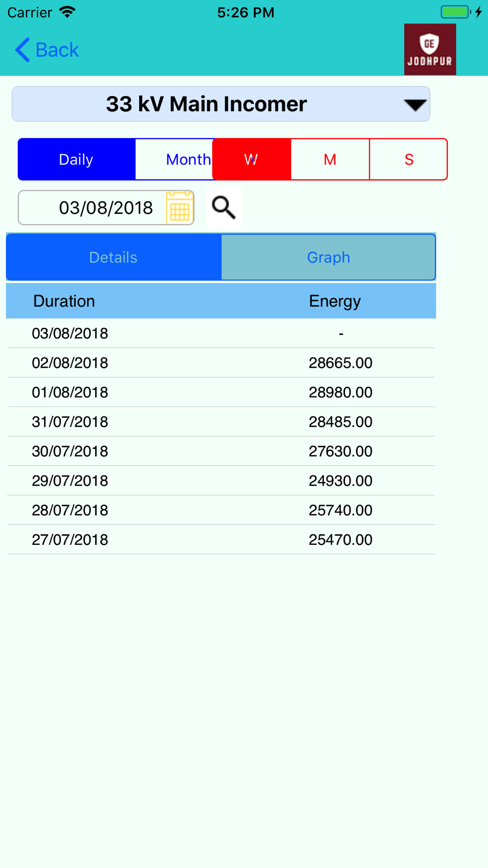Tap the Wi-Fi status icon
488x868 pixels.
67,12
